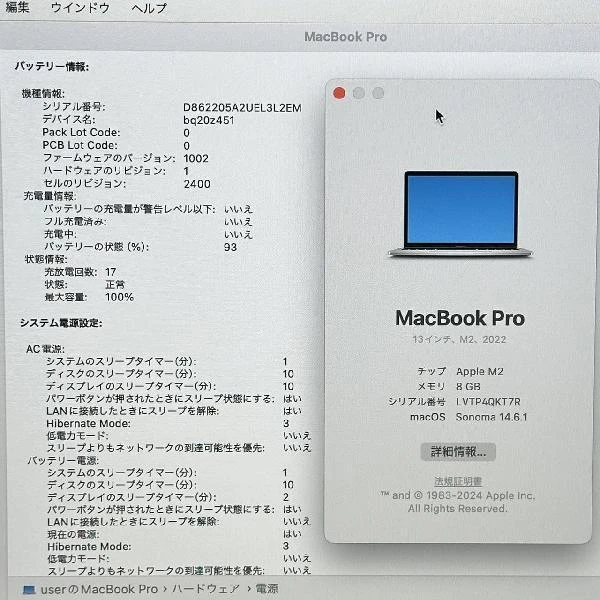
Task: Click the 充電量情報 label
Action: tap(50, 196)
